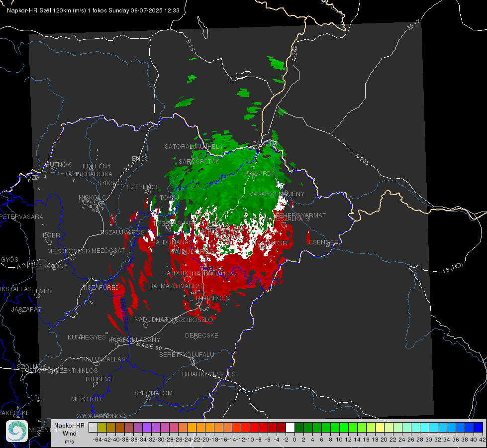Pick the darkest green swatch right of 0
This screenshot has height=448, width=487.
(x=299, y=427)
